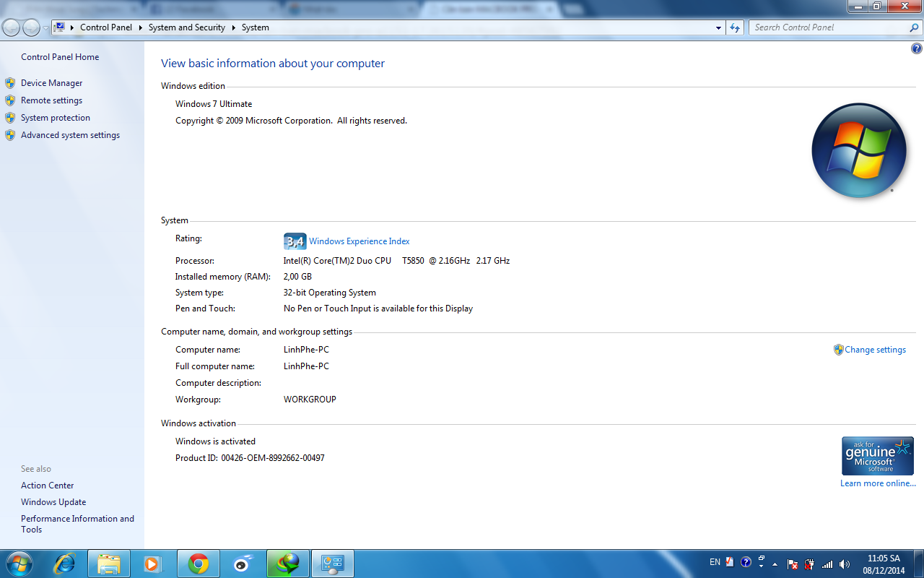Screen dimensions: 924x578
Task: Show hidden system tray icons
Action: point(775,564)
